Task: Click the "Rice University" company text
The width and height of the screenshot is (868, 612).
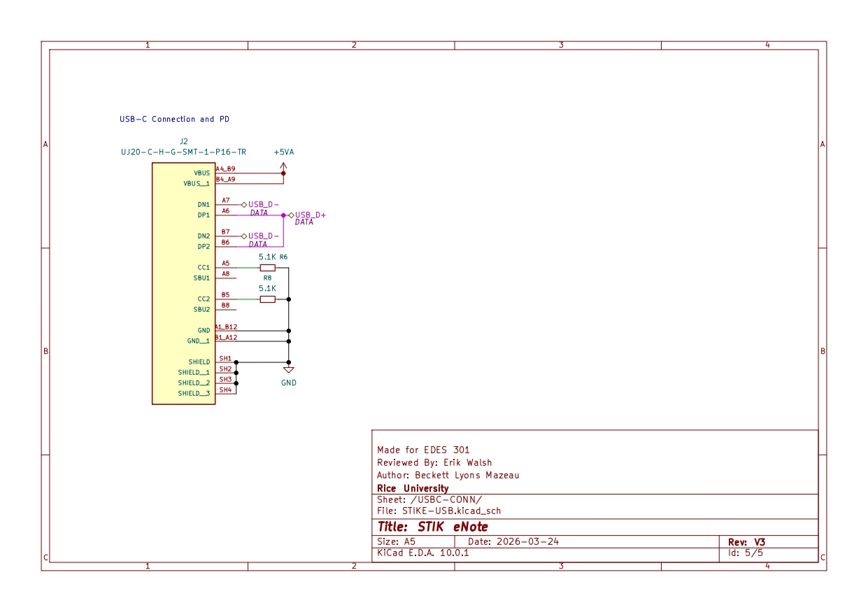Action: [413, 488]
